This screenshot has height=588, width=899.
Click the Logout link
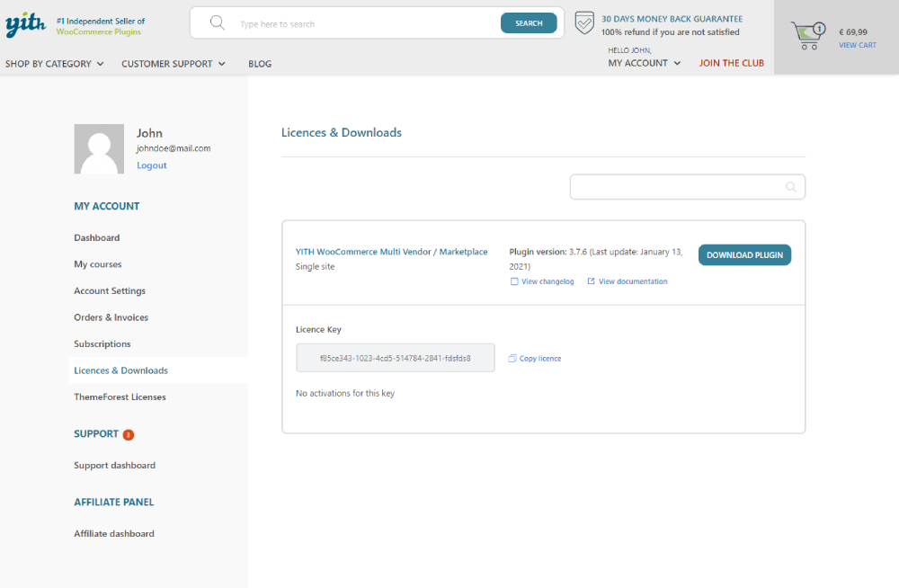[x=151, y=165]
